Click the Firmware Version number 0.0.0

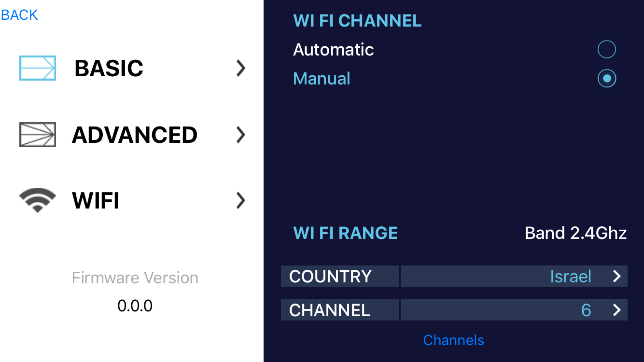(x=135, y=306)
